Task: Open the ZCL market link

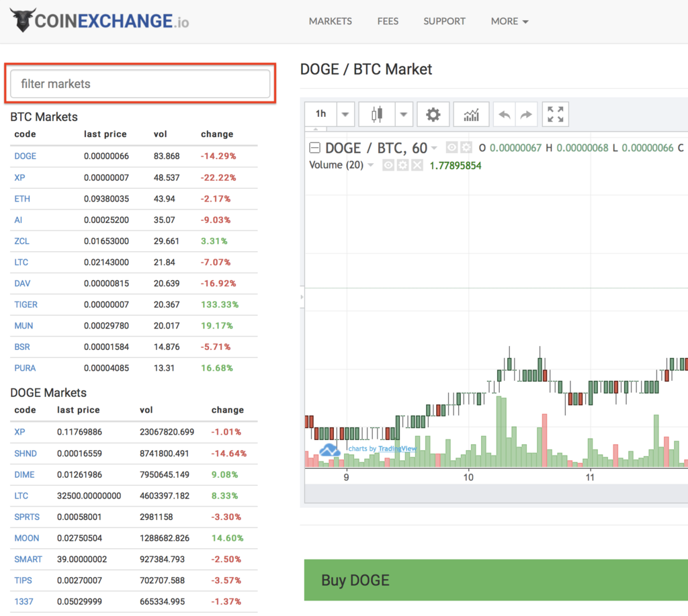Action: click(22, 241)
